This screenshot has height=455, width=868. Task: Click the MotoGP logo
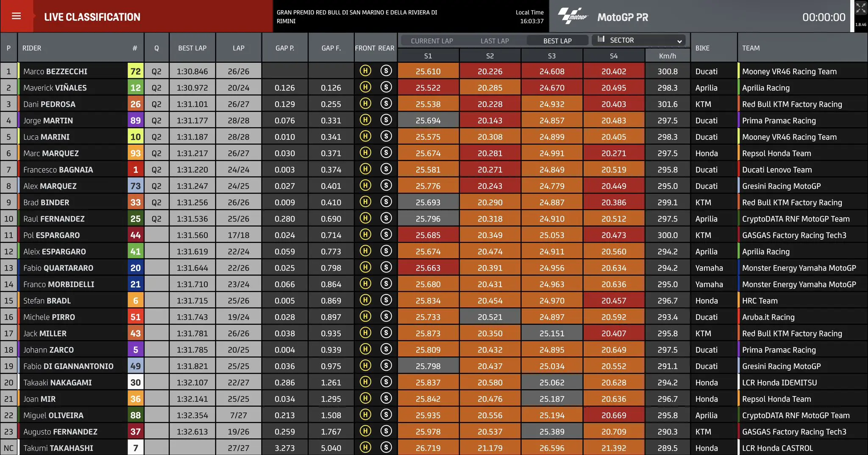[x=573, y=16]
